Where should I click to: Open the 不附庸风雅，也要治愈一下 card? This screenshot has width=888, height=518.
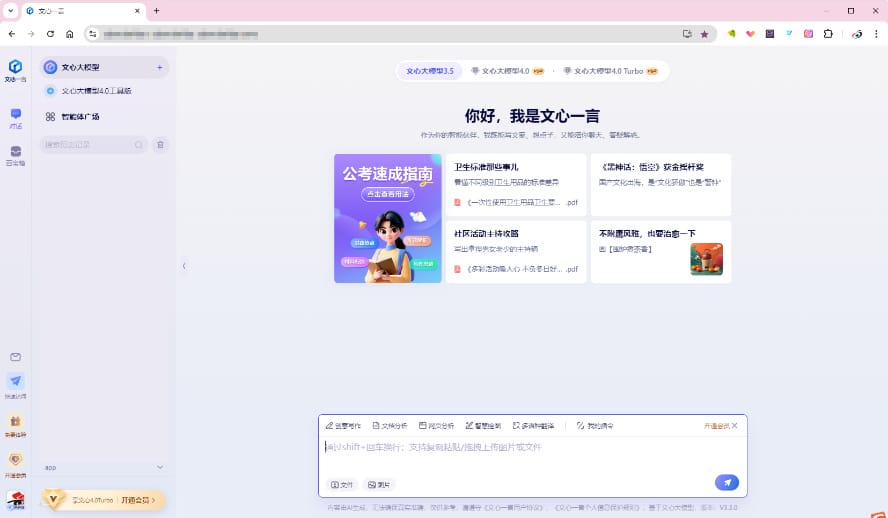click(x=661, y=252)
